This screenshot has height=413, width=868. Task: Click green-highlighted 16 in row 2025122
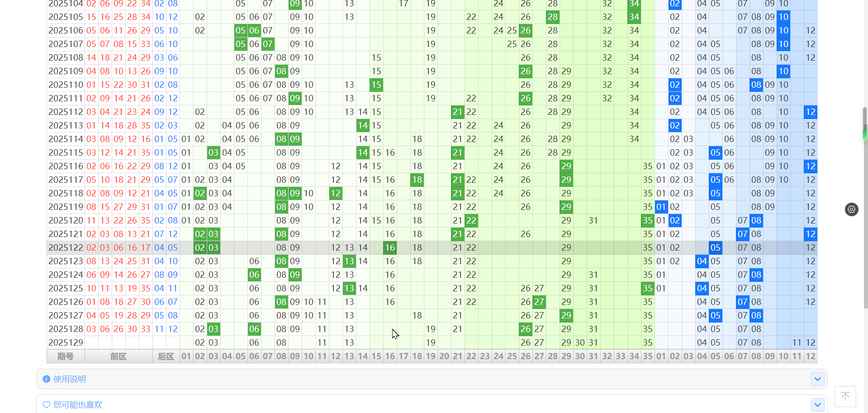[x=390, y=247]
